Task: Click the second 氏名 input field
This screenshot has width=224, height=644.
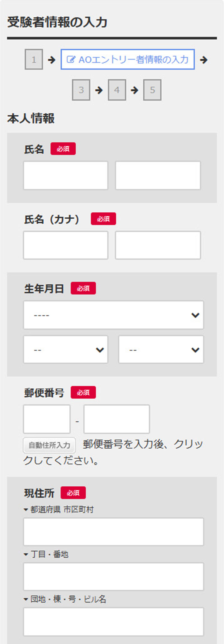Action: 158,175
